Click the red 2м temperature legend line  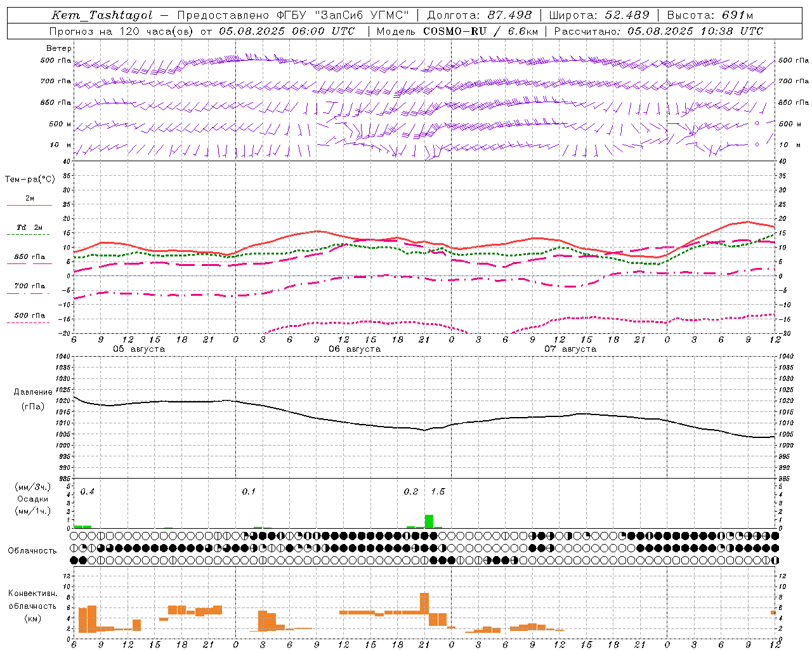coord(29,205)
